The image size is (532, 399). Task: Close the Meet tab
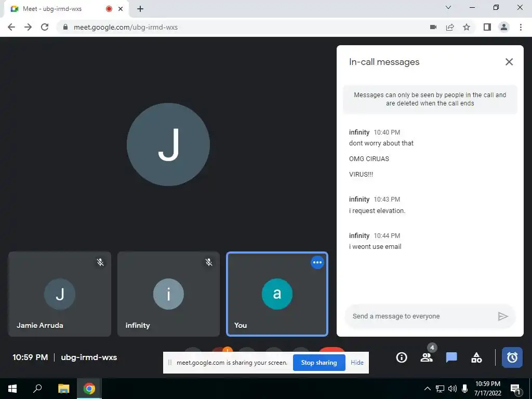click(x=121, y=9)
